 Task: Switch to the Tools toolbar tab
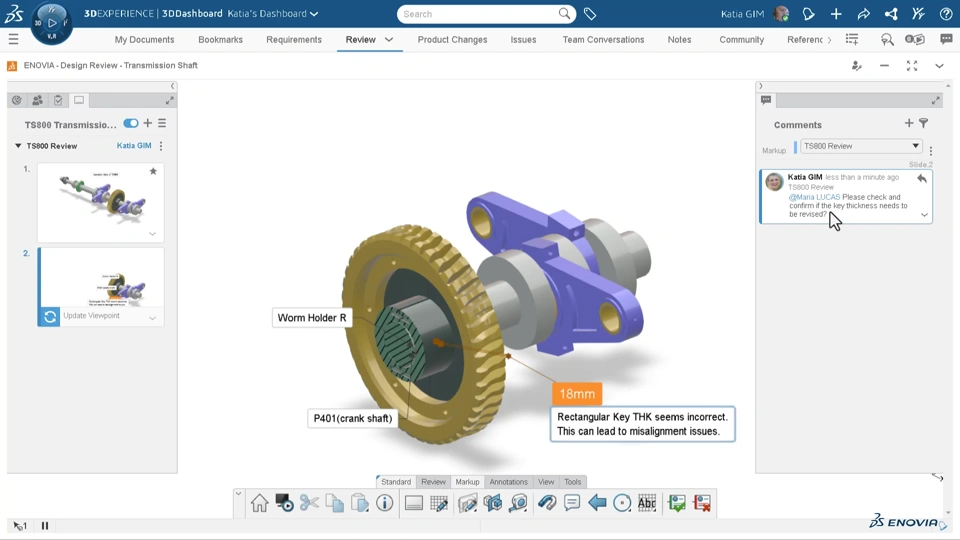pos(572,482)
